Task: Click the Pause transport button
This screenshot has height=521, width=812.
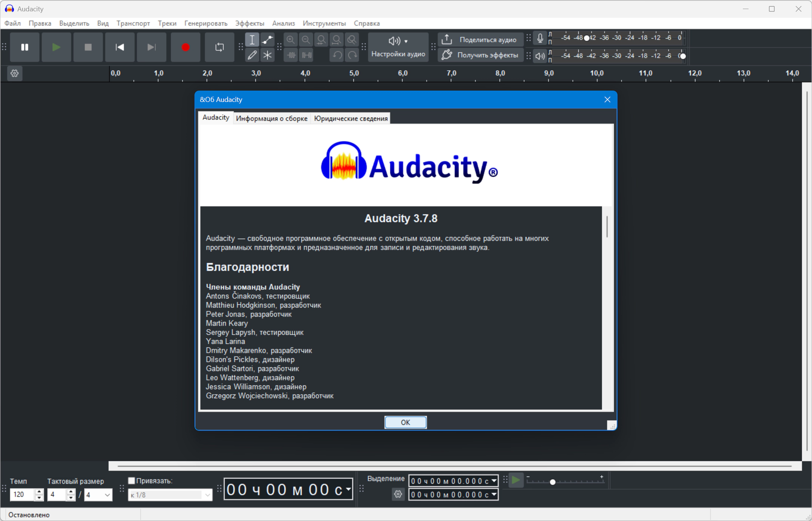Action: coord(25,47)
